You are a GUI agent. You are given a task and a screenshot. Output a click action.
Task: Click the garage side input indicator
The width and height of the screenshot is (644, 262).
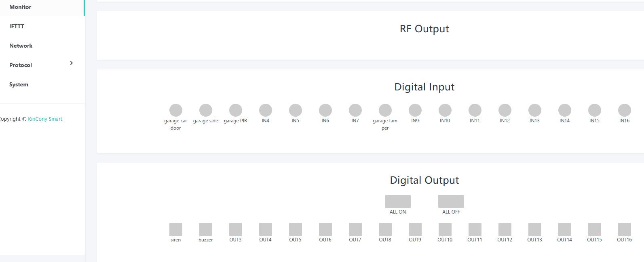tap(205, 110)
